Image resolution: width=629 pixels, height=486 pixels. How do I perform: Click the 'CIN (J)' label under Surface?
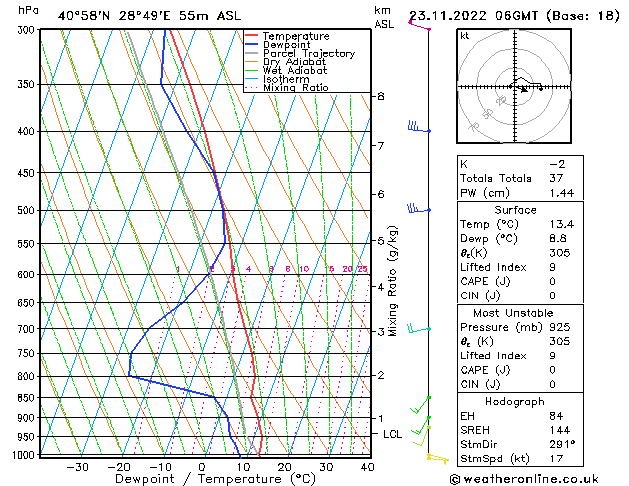coord(480,296)
